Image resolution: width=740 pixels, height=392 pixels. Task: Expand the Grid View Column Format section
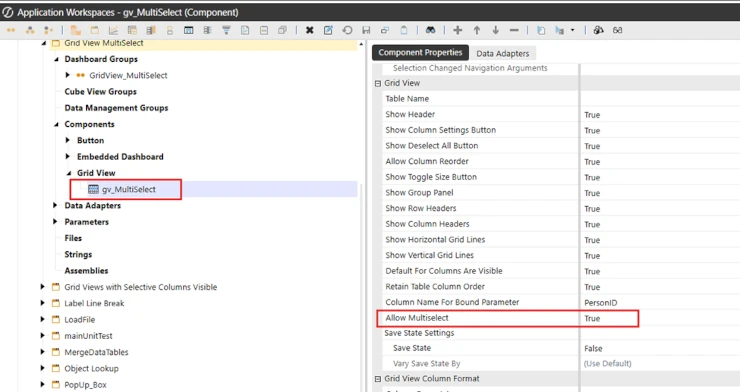[378, 379]
